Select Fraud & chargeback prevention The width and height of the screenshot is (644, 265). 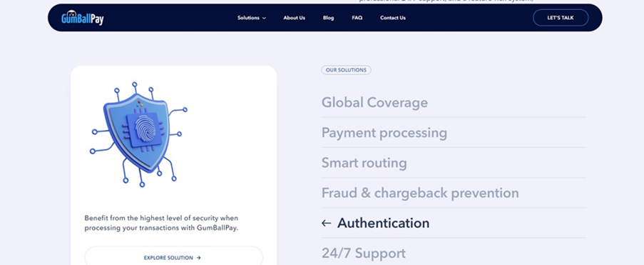420,193
